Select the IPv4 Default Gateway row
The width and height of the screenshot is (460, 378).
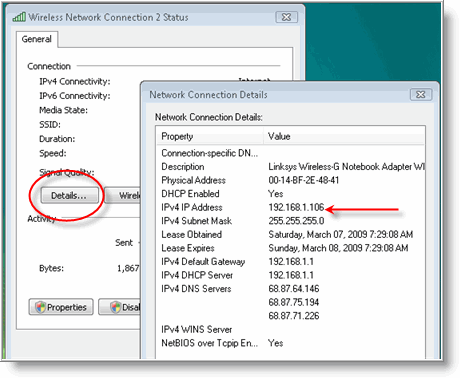click(x=291, y=262)
